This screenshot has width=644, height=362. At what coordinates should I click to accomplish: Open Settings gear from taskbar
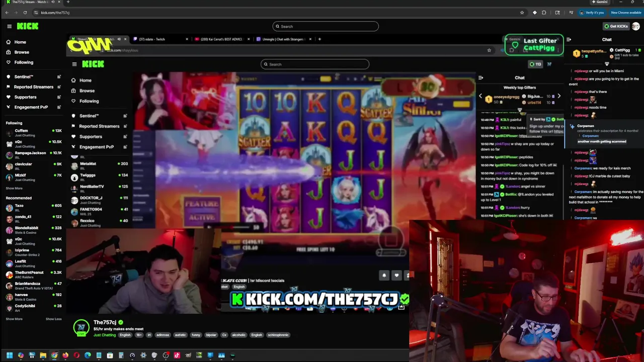(143, 355)
